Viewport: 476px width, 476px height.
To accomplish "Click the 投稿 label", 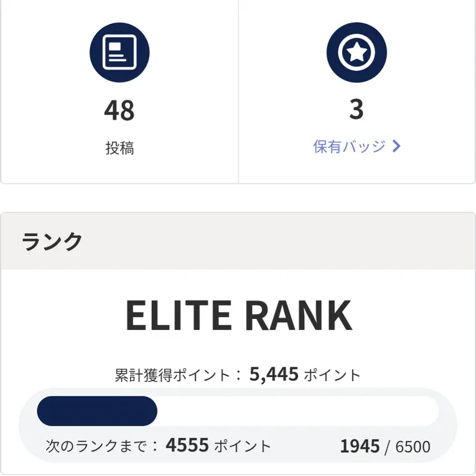I will (119, 149).
